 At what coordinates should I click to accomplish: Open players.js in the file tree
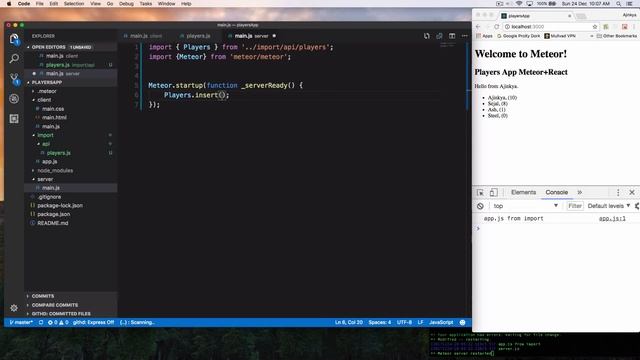pyautogui.click(x=58, y=153)
